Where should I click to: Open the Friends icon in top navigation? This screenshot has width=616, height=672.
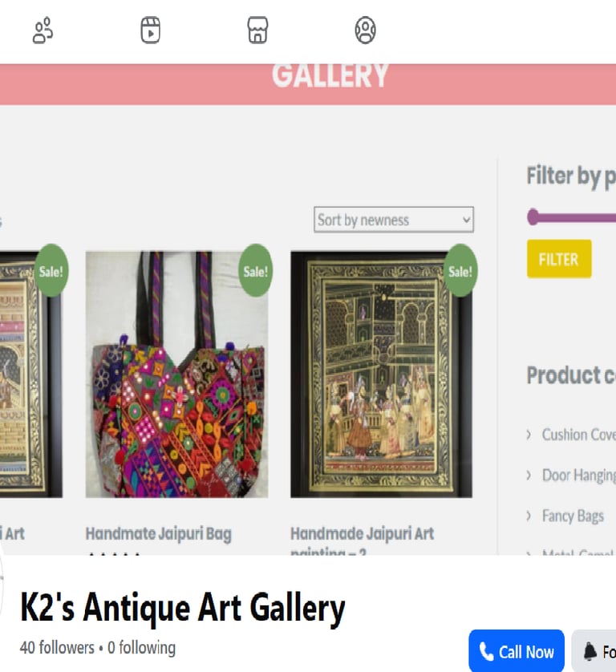pyautogui.click(x=43, y=30)
